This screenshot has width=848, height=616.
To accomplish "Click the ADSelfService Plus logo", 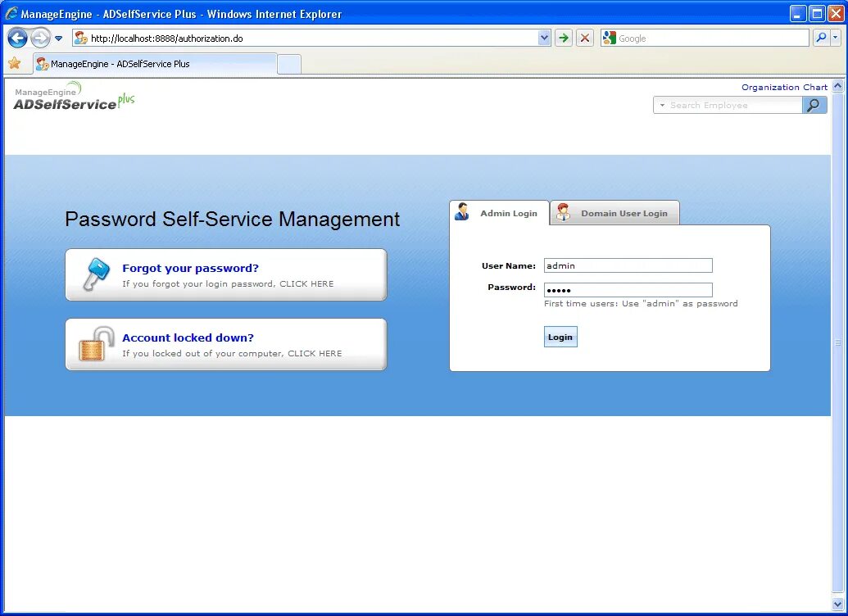I will click(74, 97).
